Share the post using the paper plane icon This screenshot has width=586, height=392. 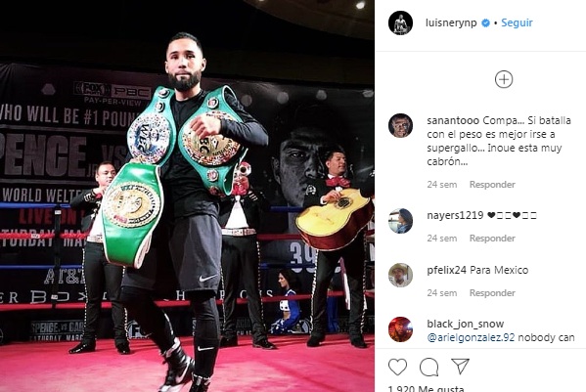[x=460, y=367]
